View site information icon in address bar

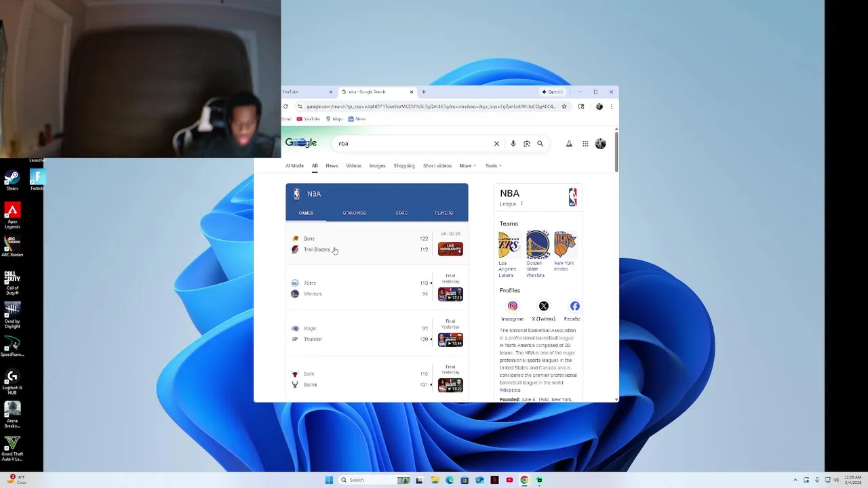[x=300, y=106]
